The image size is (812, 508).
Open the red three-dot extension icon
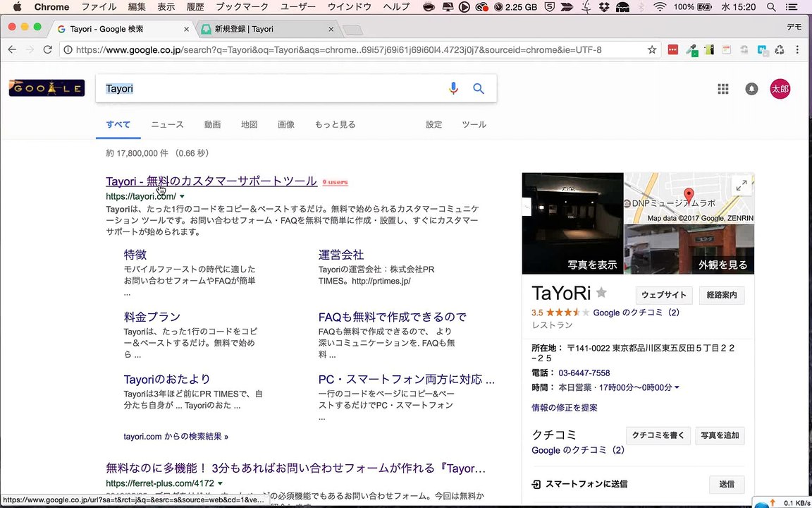tap(672, 50)
